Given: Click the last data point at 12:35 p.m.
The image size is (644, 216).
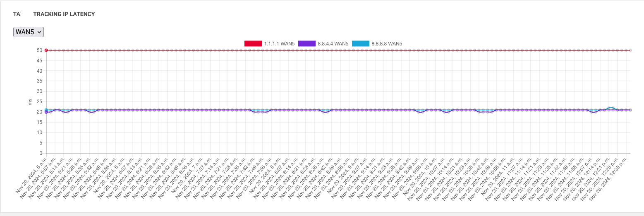Looking at the screenshot, I should point(630,110).
